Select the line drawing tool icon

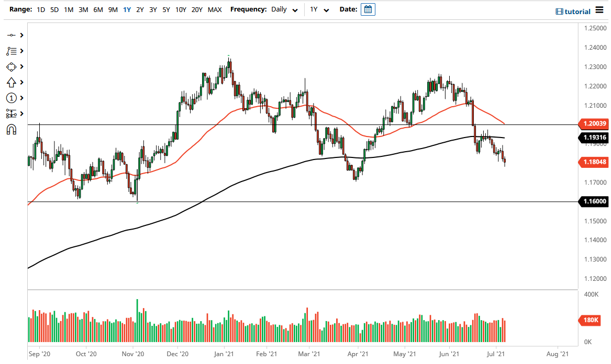(11, 35)
